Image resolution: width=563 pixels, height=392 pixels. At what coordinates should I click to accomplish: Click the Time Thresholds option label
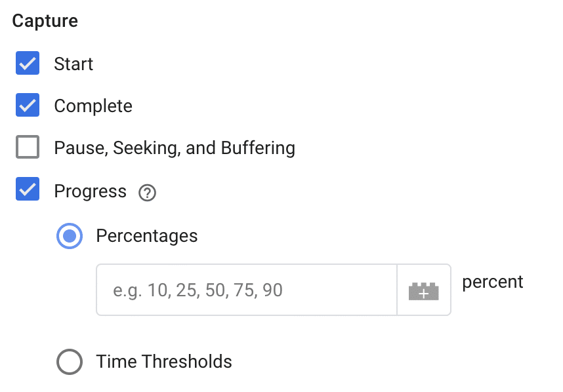tap(164, 362)
